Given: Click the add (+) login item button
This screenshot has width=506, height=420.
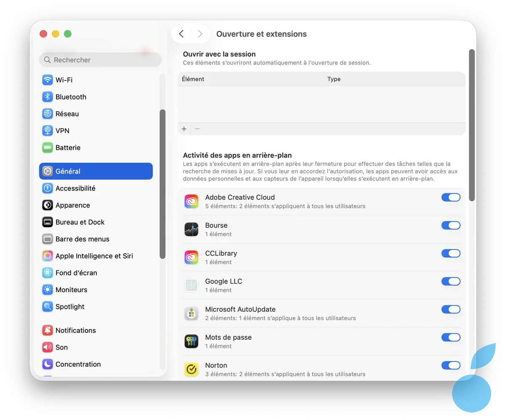Looking at the screenshot, I should [x=184, y=129].
